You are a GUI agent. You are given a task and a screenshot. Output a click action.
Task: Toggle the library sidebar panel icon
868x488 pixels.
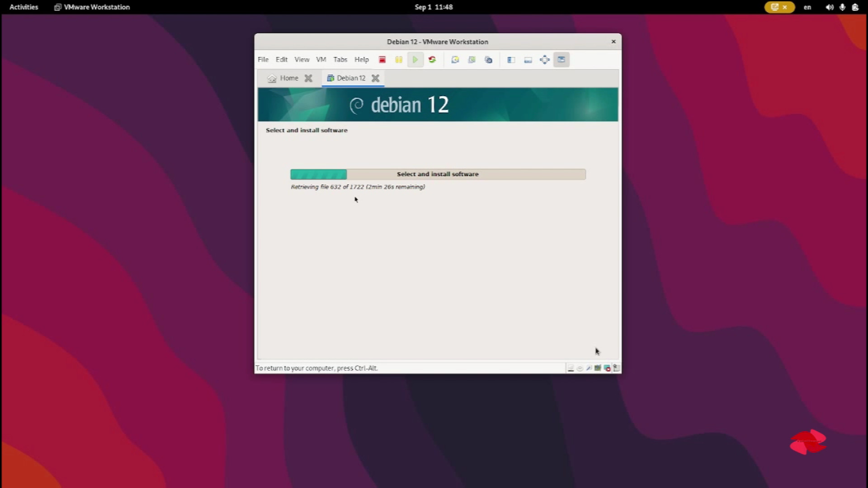[x=511, y=60]
